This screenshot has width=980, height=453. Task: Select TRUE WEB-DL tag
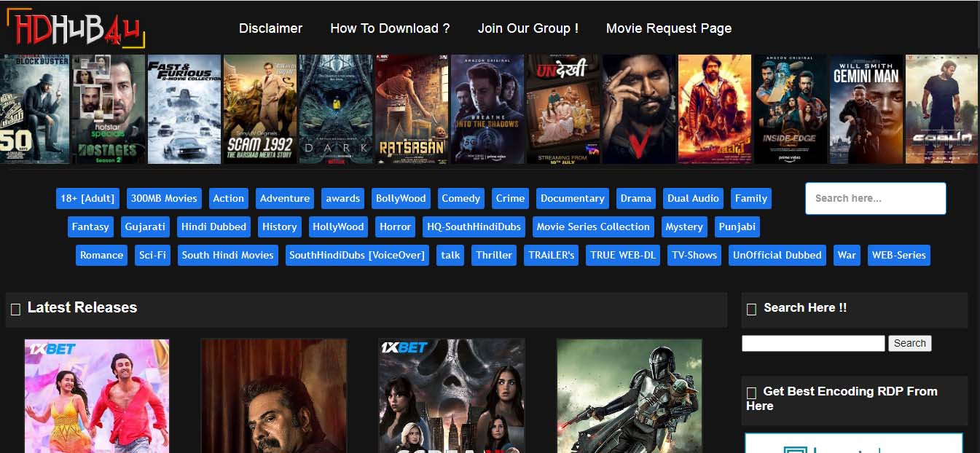[x=623, y=255]
